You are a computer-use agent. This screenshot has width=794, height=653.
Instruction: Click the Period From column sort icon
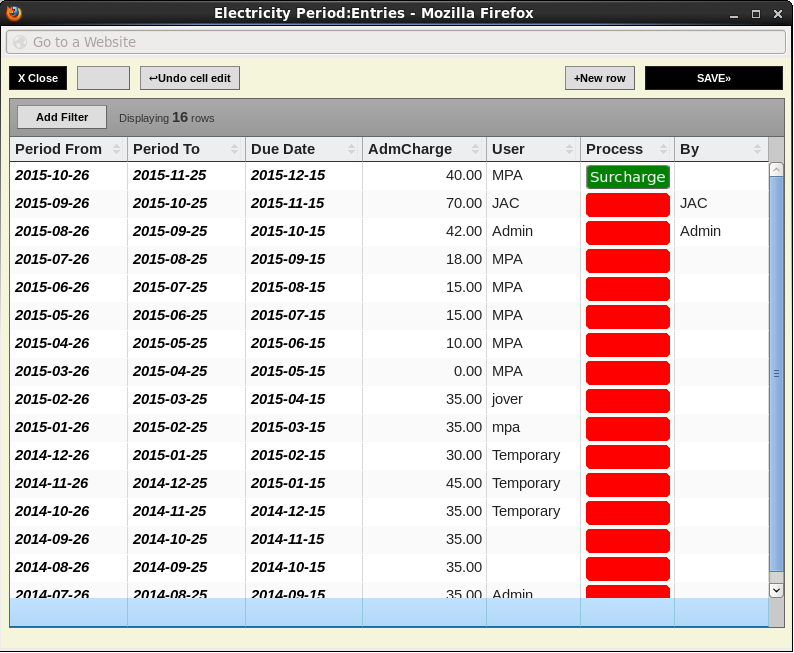click(117, 149)
